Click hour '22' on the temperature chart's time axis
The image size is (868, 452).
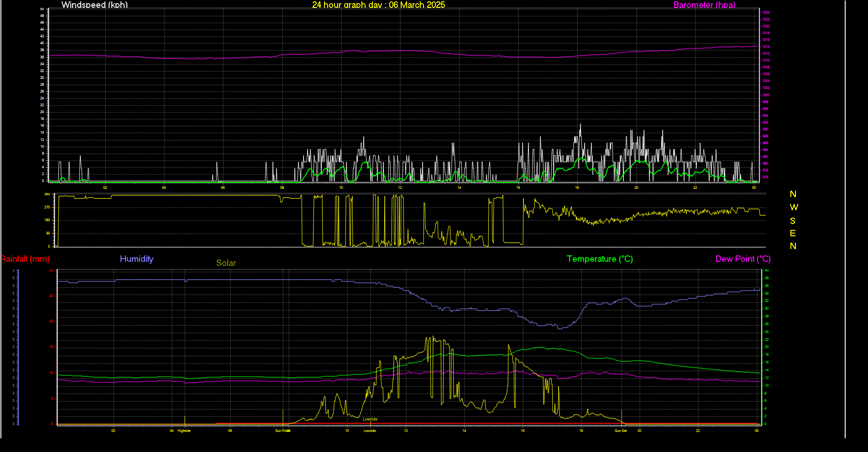coord(698,431)
